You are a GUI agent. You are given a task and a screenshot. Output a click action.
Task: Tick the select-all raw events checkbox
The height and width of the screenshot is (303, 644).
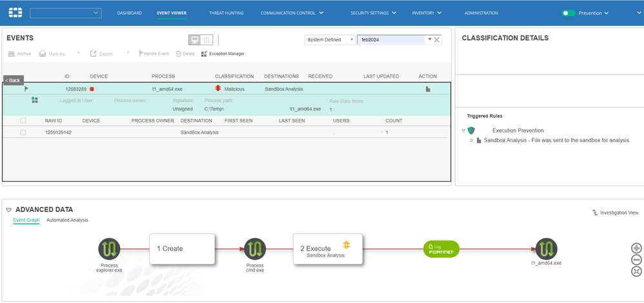click(23, 121)
